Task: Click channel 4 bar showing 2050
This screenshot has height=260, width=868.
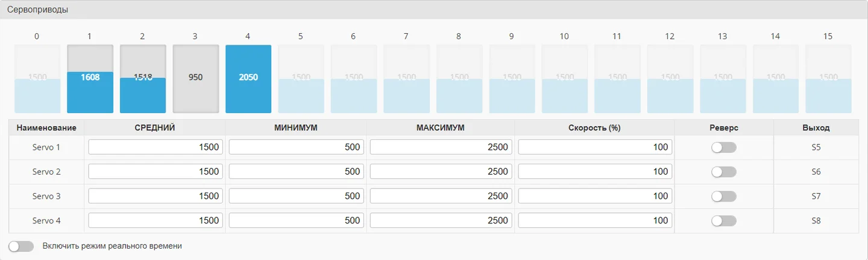Action: coord(248,79)
